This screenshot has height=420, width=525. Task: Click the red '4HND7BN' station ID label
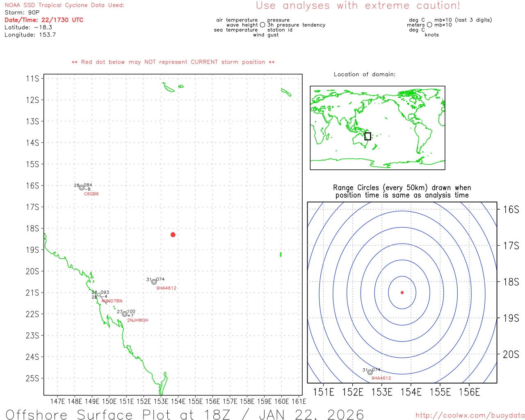112,301
